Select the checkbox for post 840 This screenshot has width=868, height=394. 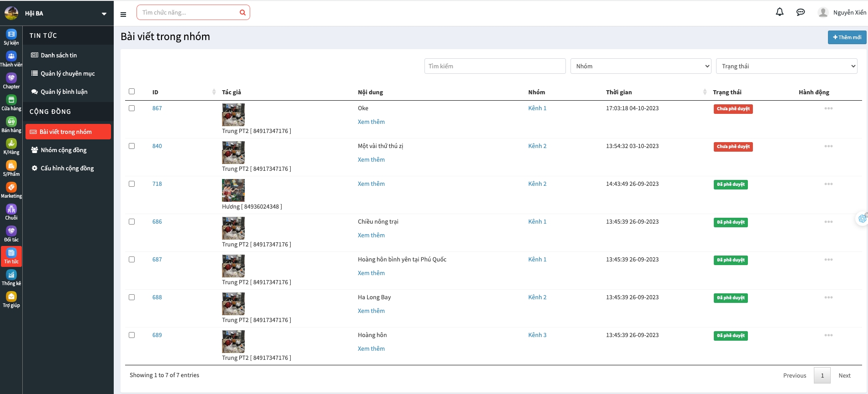pyautogui.click(x=132, y=146)
